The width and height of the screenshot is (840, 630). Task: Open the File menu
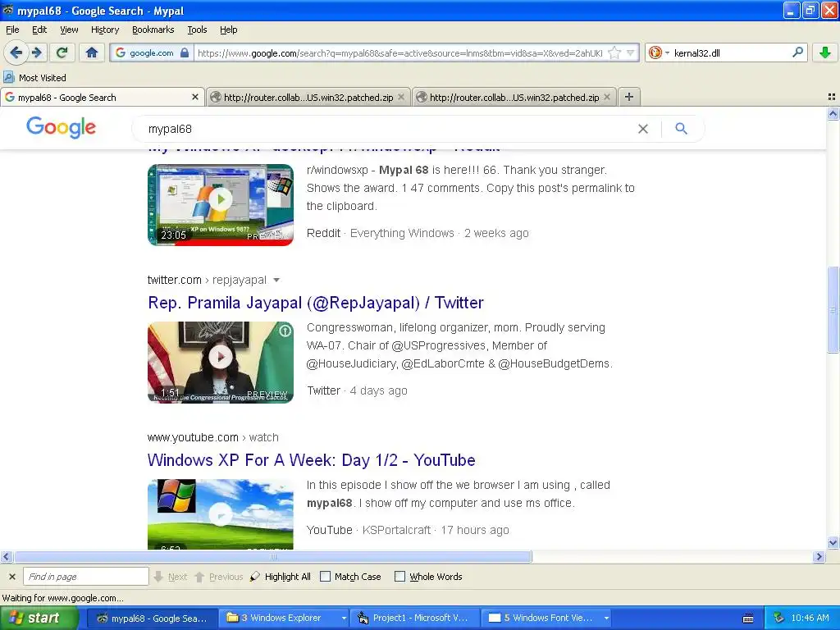tap(12, 30)
